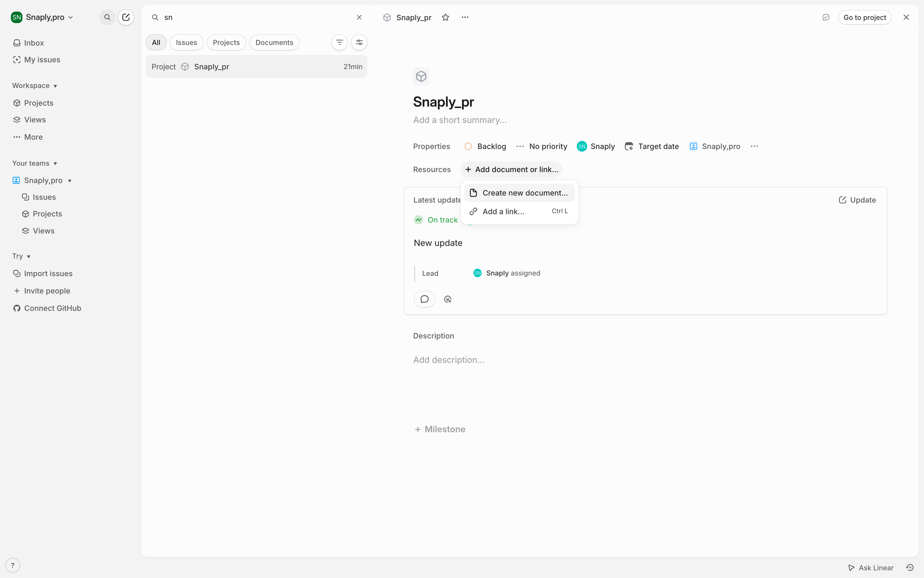Set the No priority property
This screenshot has width=924, height=578.
coord(542,146)
